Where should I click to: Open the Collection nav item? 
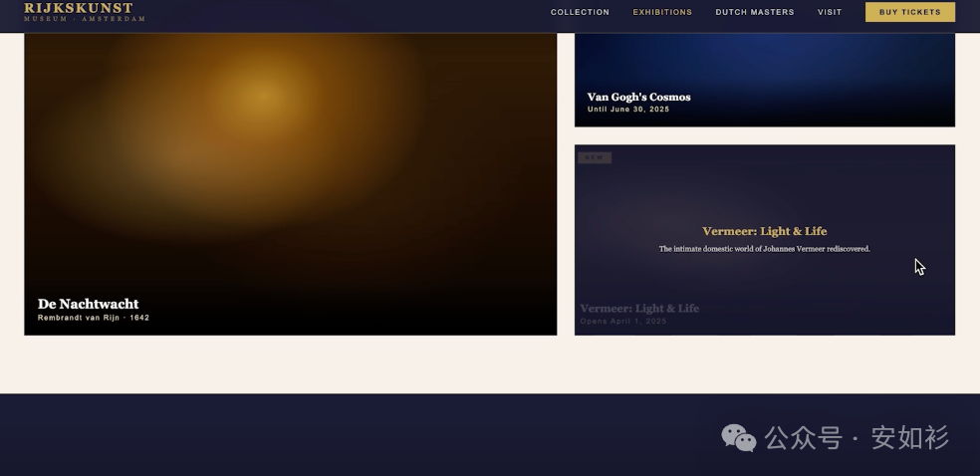click(580, 12)
